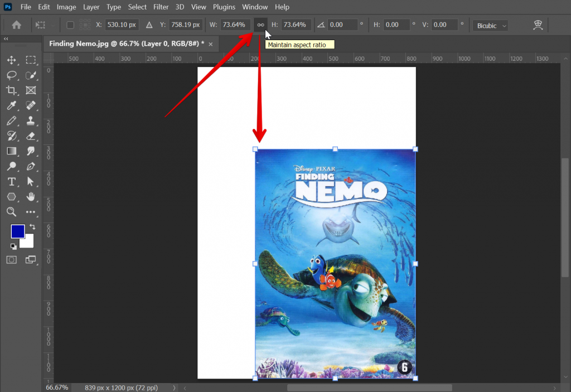Click the W width percentage field
The width and height of the screenshot is (571, 392).
click(235, 25)
